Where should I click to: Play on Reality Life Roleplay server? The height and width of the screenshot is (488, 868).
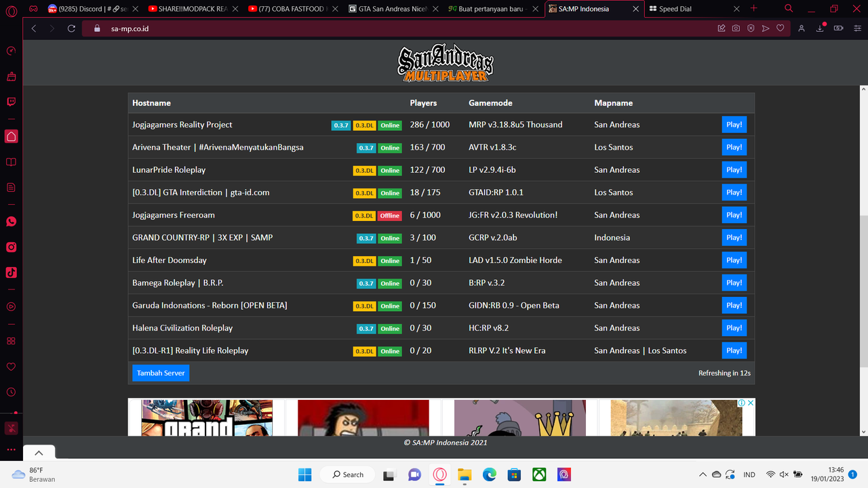pyautogui.click(x=734, y=350)
